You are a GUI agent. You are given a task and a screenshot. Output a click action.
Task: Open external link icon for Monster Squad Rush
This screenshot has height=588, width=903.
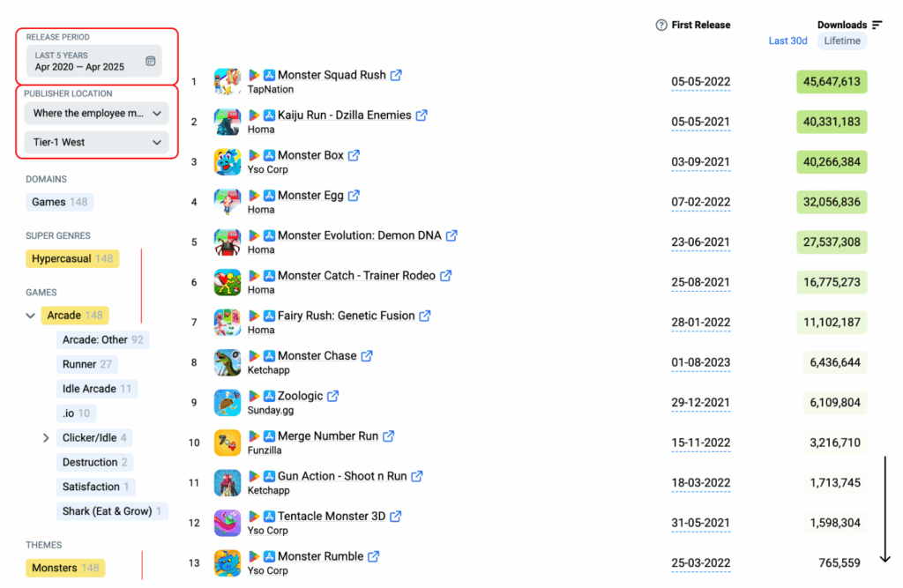(x=396, y=75)
